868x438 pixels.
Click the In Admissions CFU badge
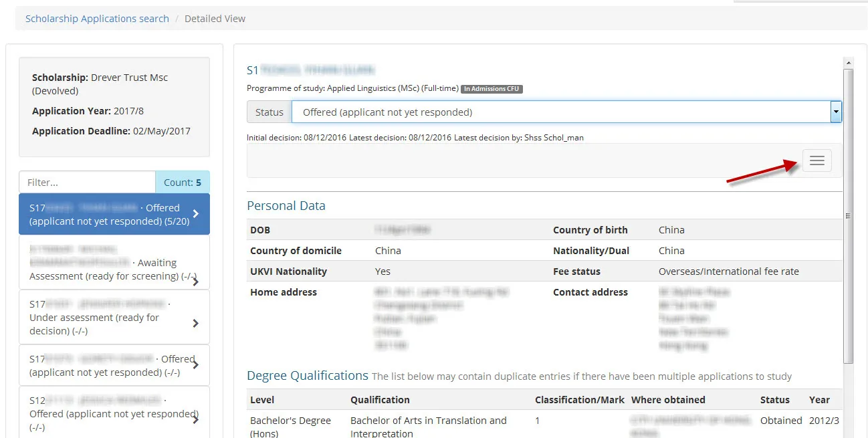(492, 88)
